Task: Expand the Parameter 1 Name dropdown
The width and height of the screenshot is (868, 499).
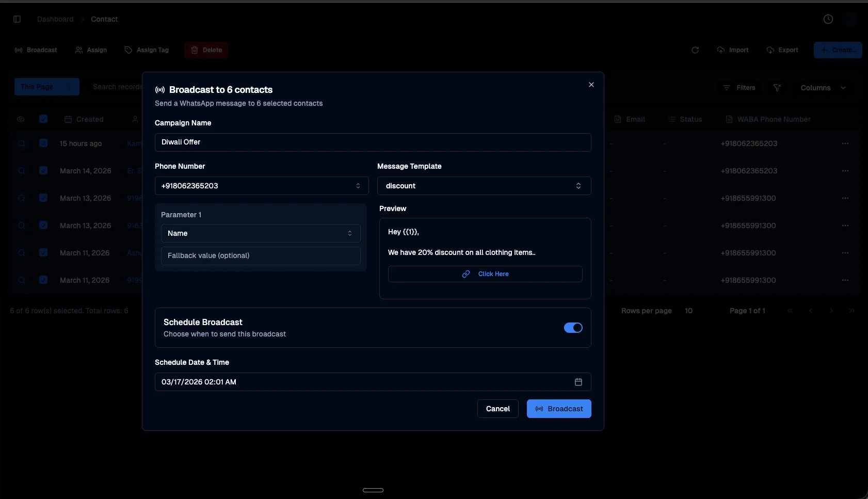Action: click(260, 233)
